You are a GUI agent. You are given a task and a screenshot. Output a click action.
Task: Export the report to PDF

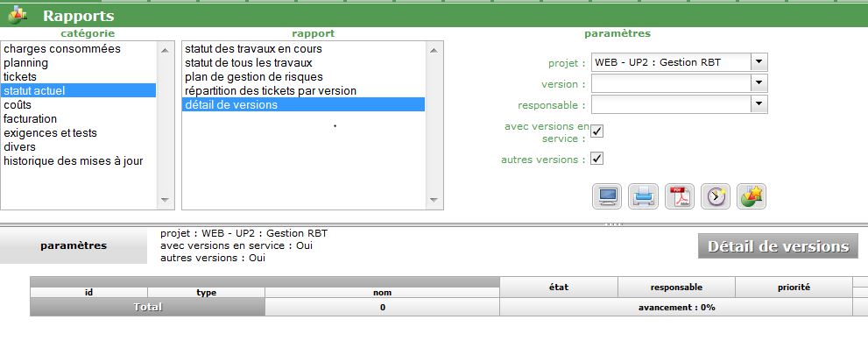[x=679, y=196]
